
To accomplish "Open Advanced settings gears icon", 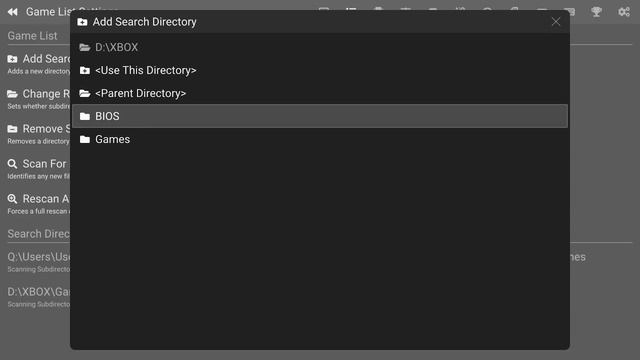I will point(624,12).
